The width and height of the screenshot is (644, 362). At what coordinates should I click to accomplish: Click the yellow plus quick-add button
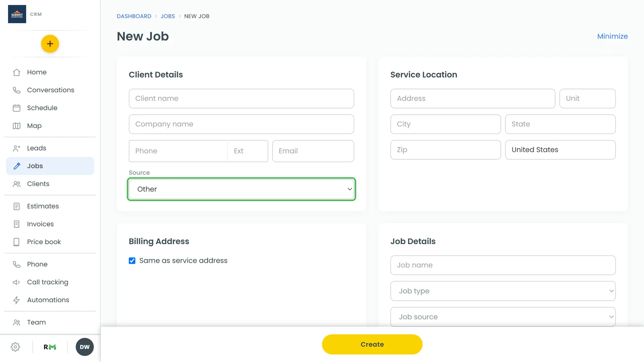tap(50, 44)
